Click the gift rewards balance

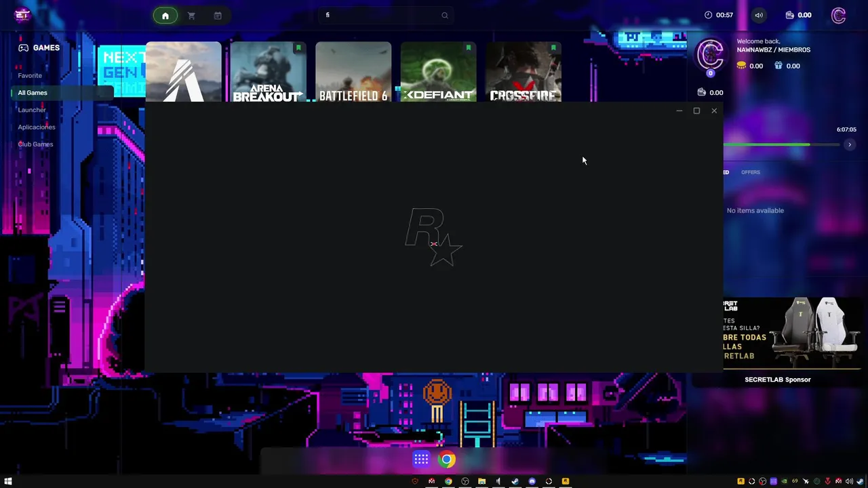click(x=787, y=66)
